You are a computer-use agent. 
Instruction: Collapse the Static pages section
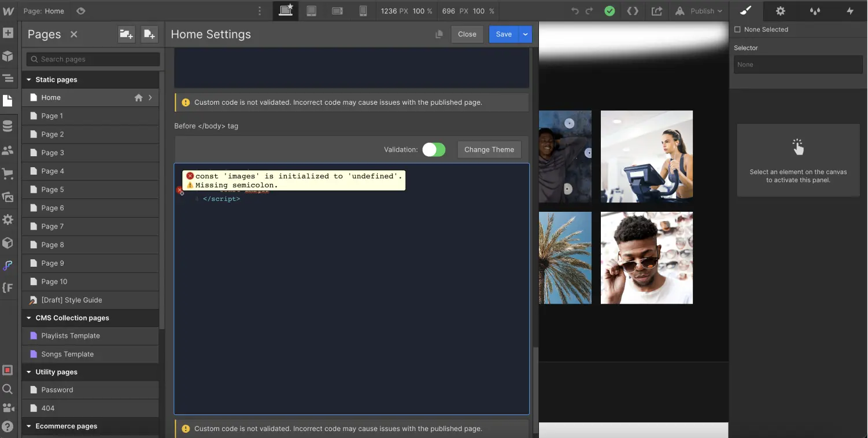point(29,80)
